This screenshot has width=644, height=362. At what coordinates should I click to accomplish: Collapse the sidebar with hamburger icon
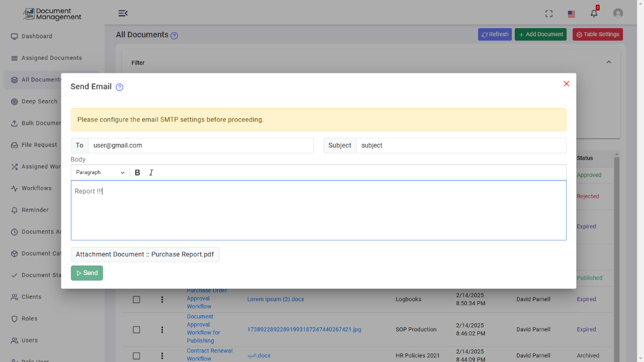[123, 13]
